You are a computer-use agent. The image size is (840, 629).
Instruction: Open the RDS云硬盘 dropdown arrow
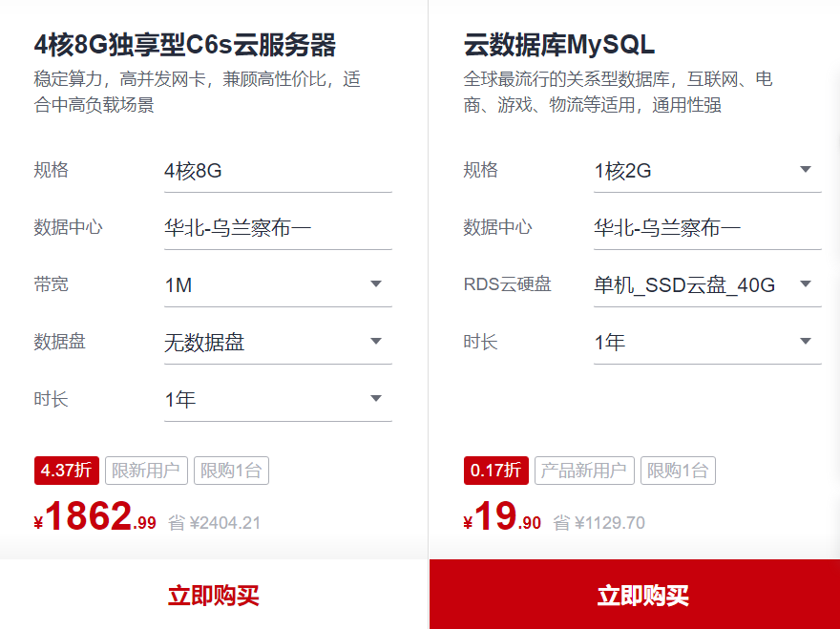806,284
